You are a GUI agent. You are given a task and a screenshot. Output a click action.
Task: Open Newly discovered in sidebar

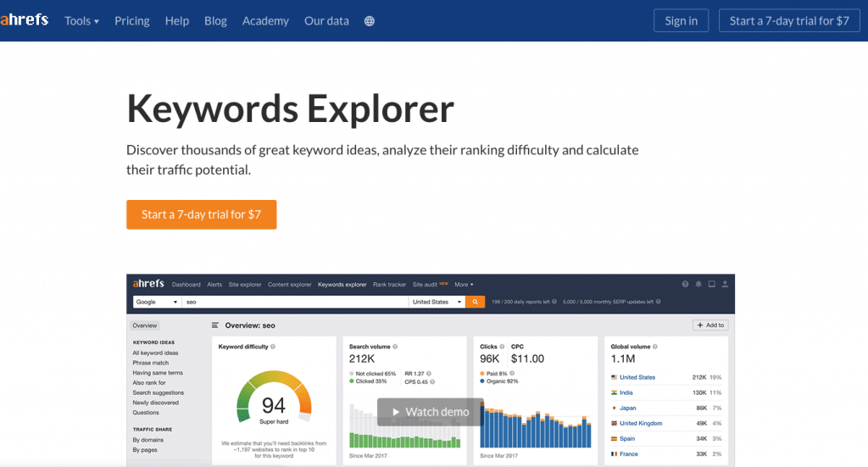click(x=156, y=403)
